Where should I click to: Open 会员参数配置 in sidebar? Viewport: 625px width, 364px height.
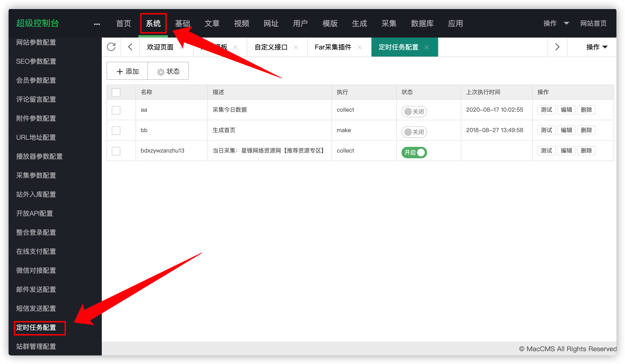pyautogui.click(x=36, y=81)
